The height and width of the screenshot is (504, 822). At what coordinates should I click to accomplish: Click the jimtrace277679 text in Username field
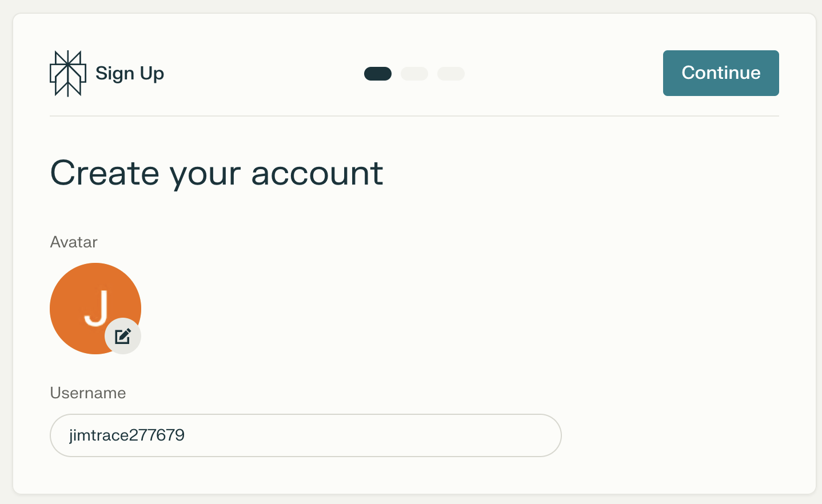tap(127, 435)
